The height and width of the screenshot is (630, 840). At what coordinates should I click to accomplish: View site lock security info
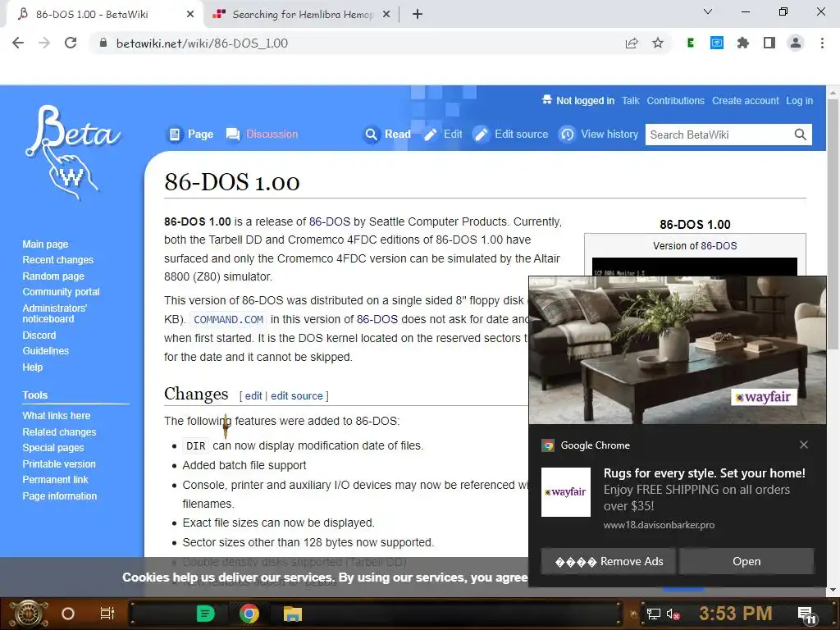103,43
